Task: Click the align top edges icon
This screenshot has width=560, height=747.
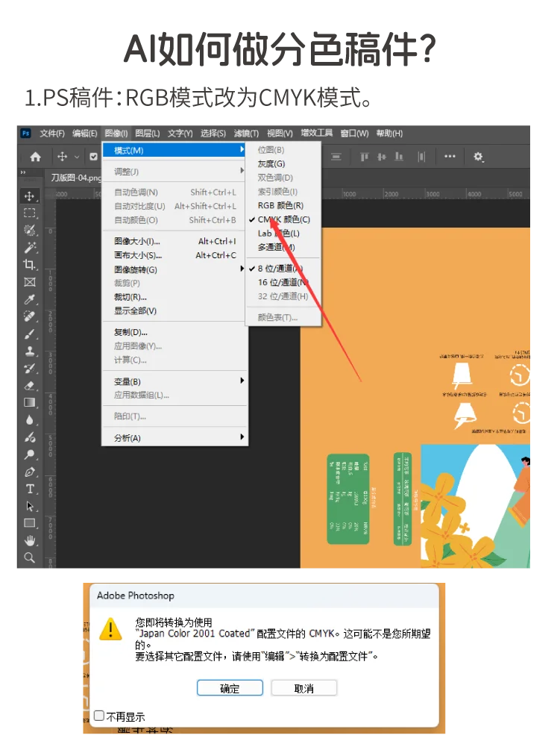Action: click(x=365, y=157)
